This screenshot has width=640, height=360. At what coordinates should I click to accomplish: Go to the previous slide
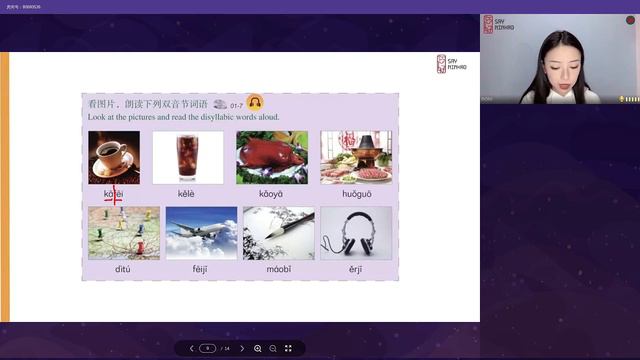191,349
